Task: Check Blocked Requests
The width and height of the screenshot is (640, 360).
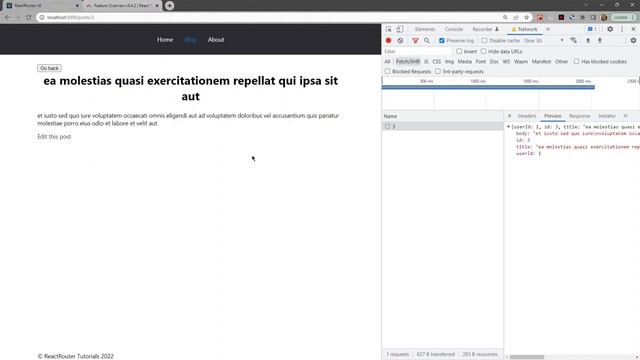Action: coord(387,71)
